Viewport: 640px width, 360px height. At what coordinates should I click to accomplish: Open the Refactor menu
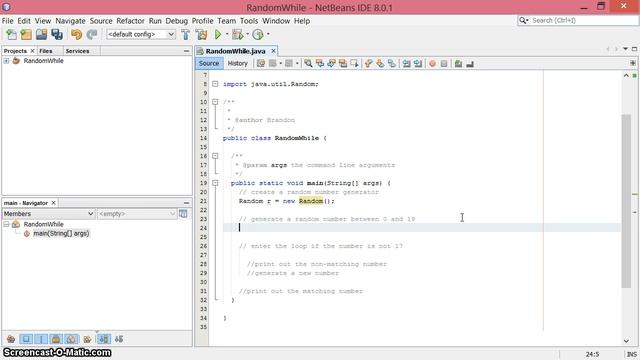pos(130,21)
